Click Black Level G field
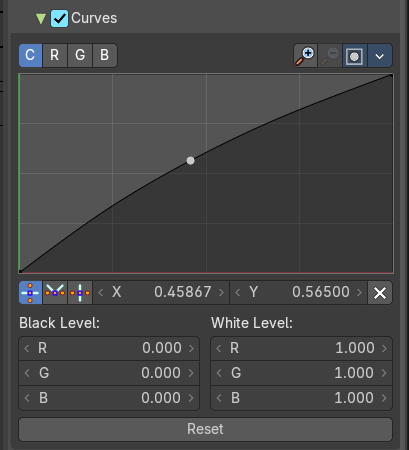Viewport: 409px width, 450px height. (109, 373)
